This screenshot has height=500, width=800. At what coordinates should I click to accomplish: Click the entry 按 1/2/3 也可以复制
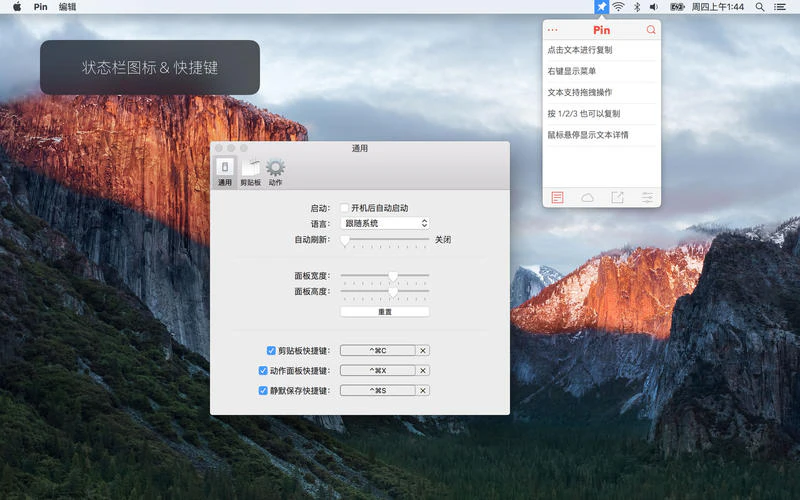pyautogui.click(x=602, y=114)
